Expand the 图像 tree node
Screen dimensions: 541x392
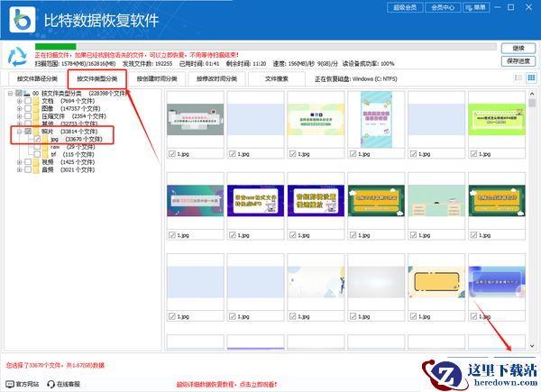[19, 108]
